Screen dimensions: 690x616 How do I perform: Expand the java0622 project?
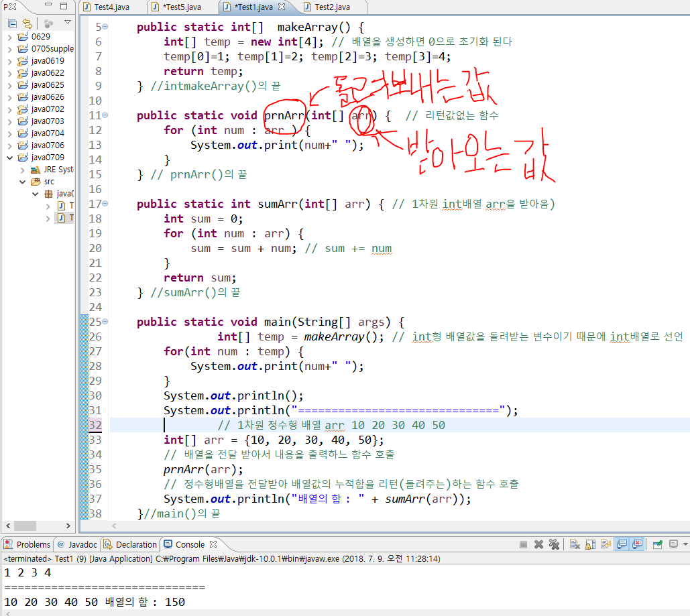9,73
